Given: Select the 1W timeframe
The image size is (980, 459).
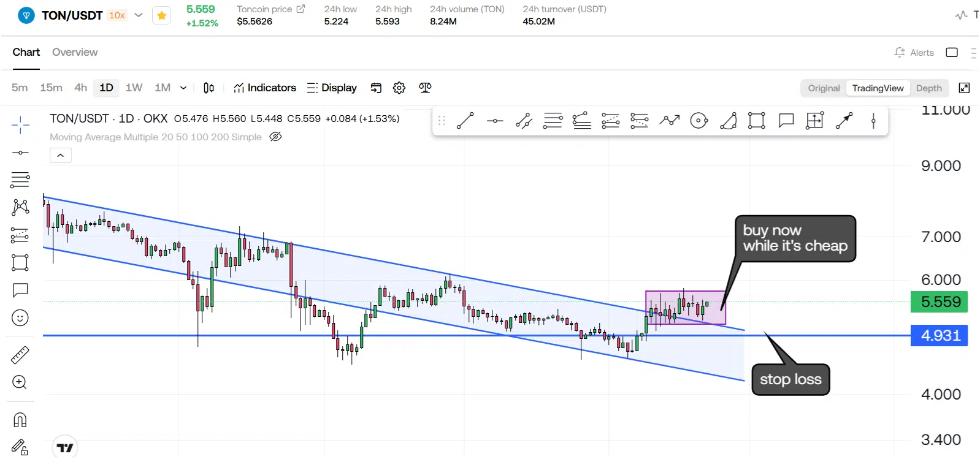Looking at the screenshot, I should click(134, 88).
